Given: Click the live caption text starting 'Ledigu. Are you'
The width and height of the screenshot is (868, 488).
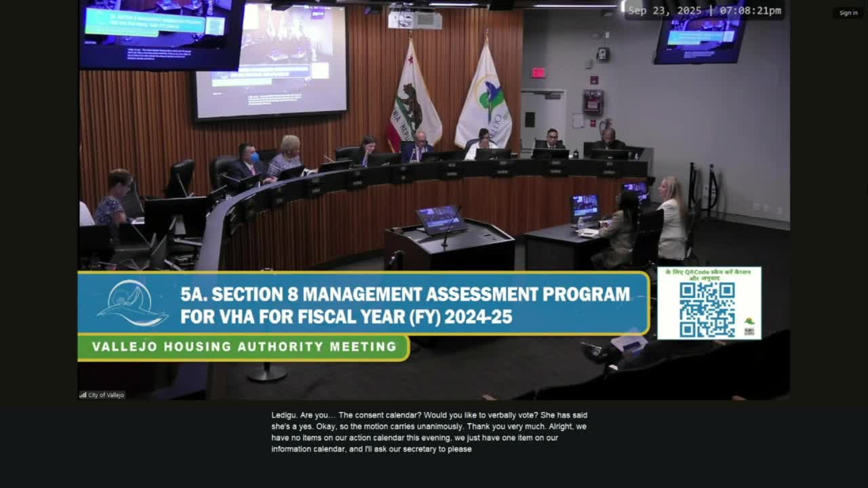Looking at the screenshot, I should (429, 432).
